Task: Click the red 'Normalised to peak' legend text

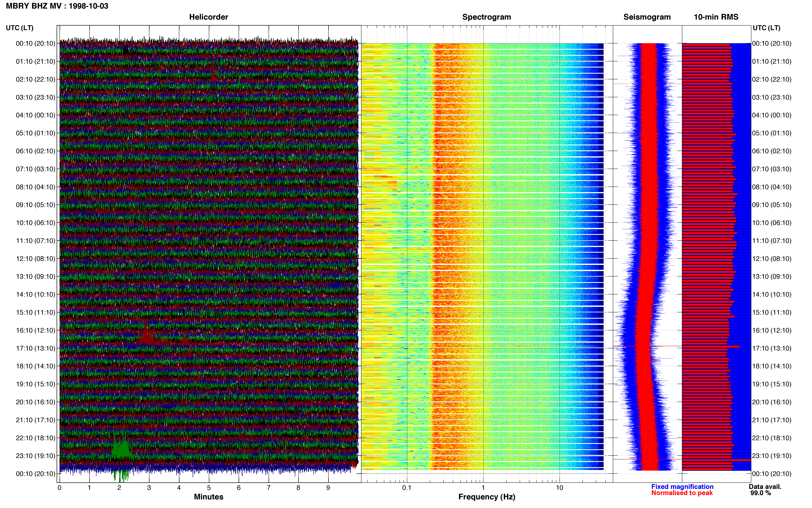Action: [x=682, y=493]
